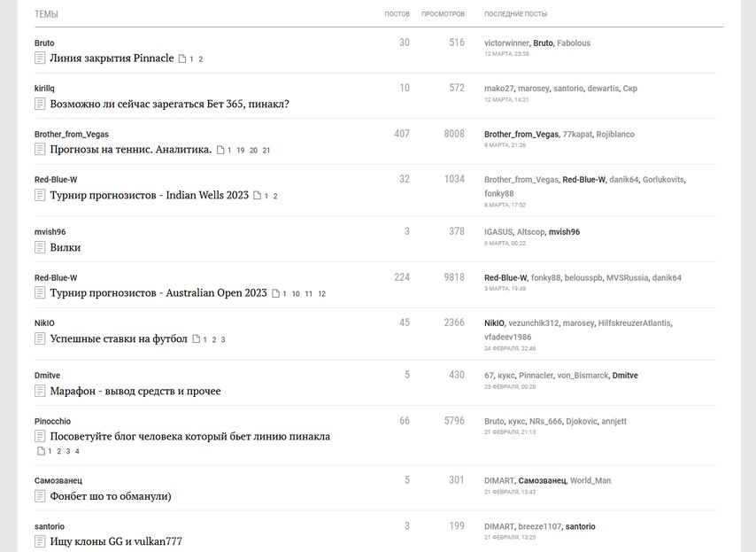The image size is (756, 552).
Task: Click the topic icon beside Линия закрытия Pinnacle
Action: [x=40, y=58]
